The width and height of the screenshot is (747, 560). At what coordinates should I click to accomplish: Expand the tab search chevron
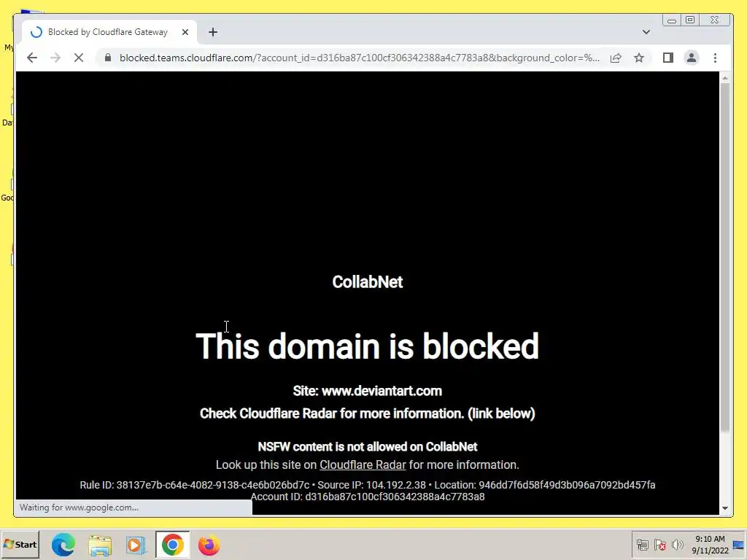646,32
